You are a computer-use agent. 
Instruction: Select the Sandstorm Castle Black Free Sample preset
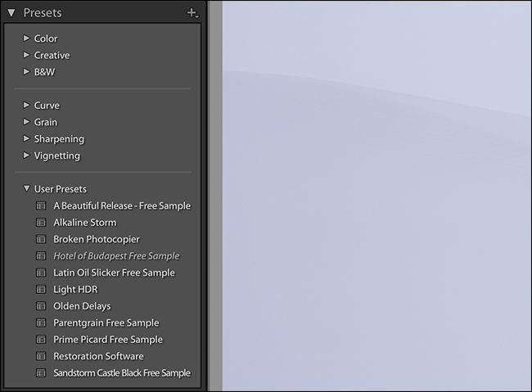click(x=121, y=373)
